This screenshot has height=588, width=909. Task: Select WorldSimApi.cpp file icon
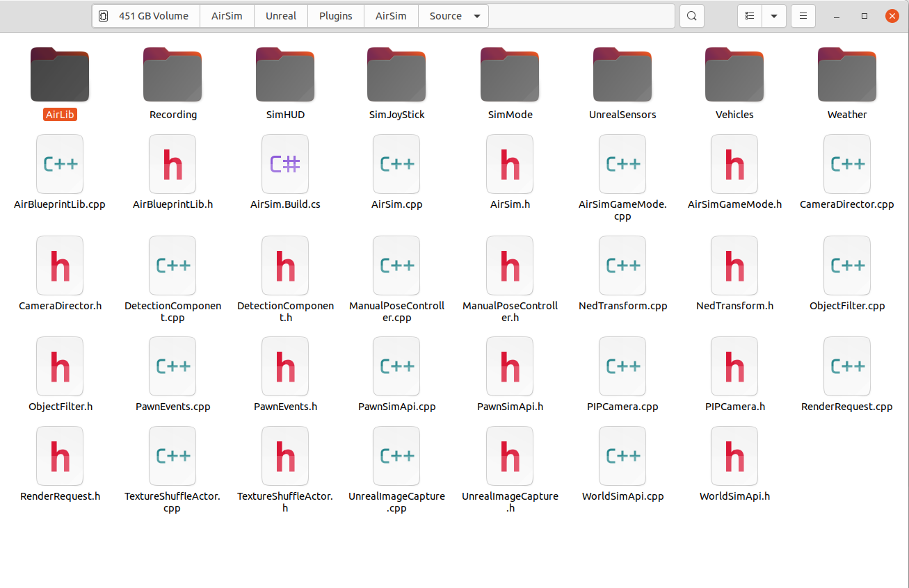(x=622, y=456)
